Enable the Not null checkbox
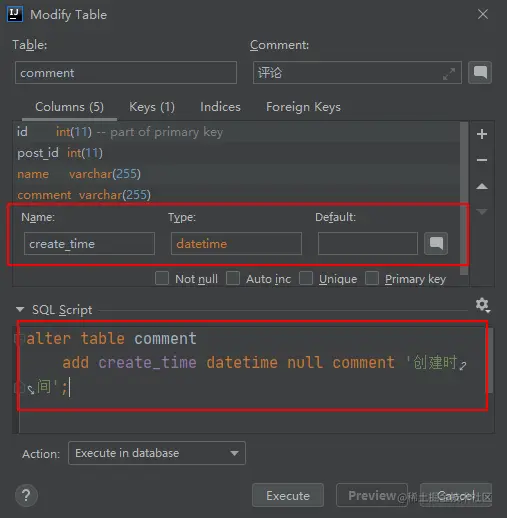507x518 pixels. [x=162, y=278]
